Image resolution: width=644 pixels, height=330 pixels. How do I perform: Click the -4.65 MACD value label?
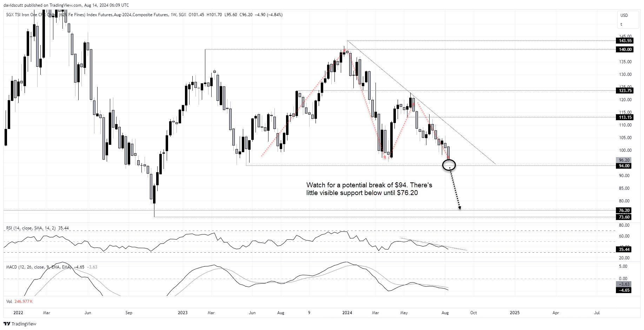point(624,290)
